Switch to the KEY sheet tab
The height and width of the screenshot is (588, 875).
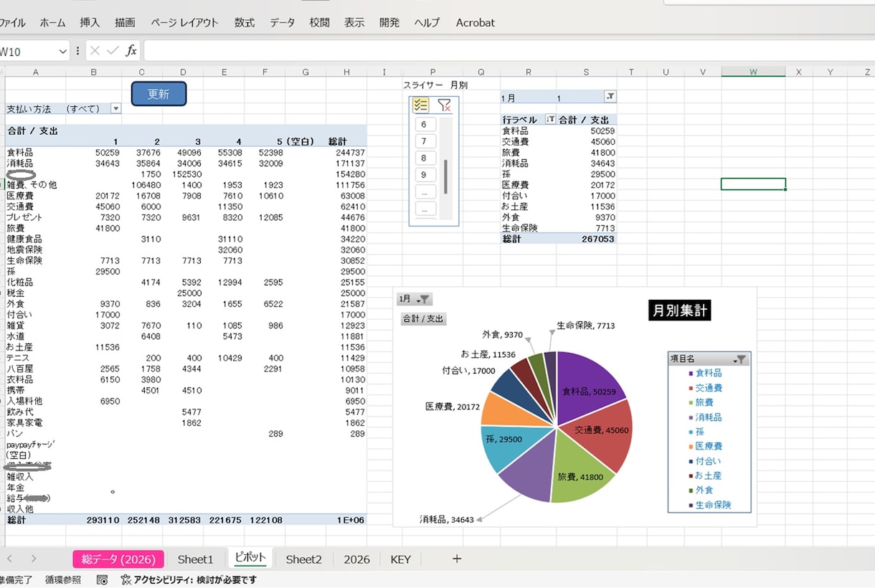click(x=400, y=559)
